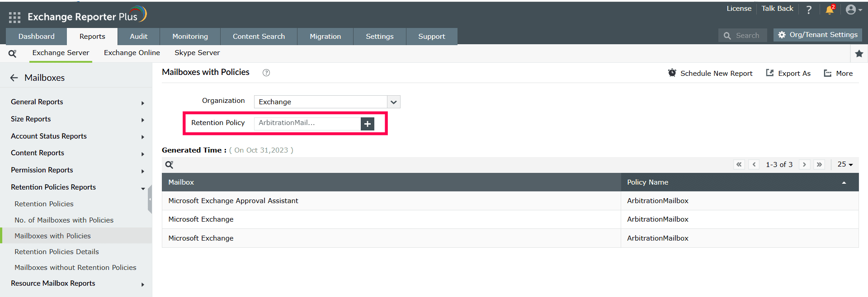Click the Mailbox column header
Screen dimensions: 868x297
(x=391, y=182)
